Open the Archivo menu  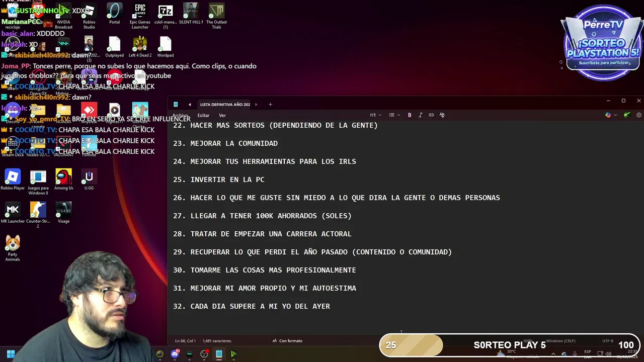181,115
